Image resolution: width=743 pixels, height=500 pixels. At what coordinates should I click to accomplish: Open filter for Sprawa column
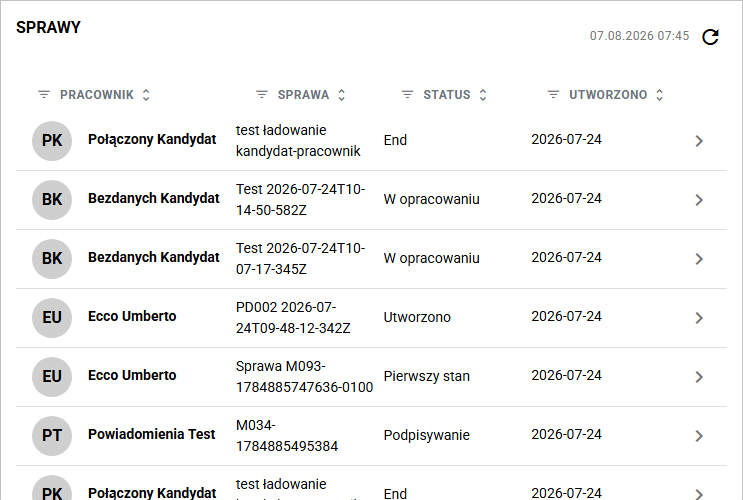click(x=262, y=95)
